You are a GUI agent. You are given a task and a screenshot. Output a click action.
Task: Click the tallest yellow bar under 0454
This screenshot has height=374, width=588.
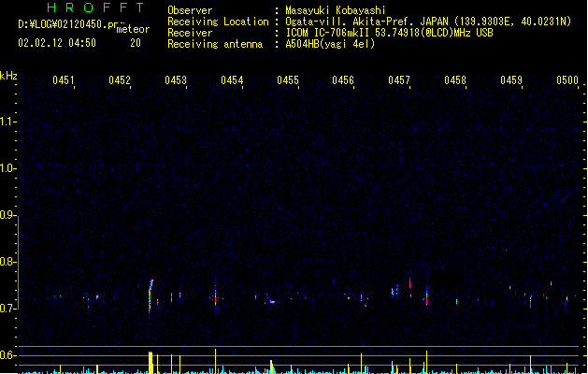(215, 361)
